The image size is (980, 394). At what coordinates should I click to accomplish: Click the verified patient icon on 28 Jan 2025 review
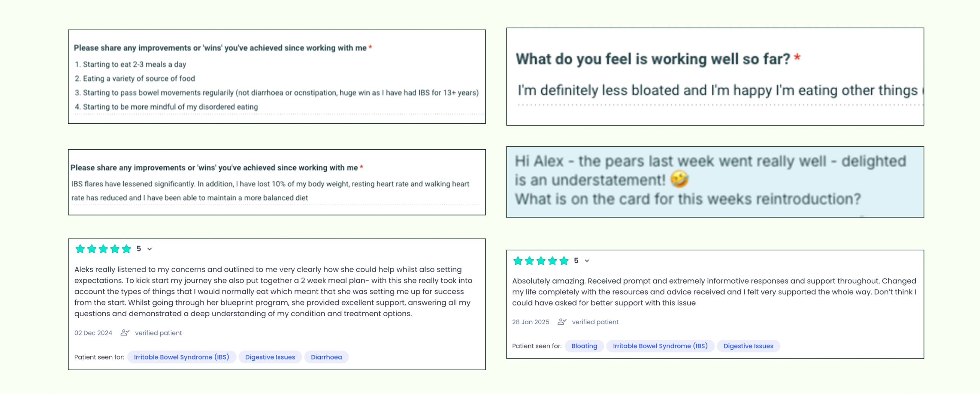click(x=562, y=322)
